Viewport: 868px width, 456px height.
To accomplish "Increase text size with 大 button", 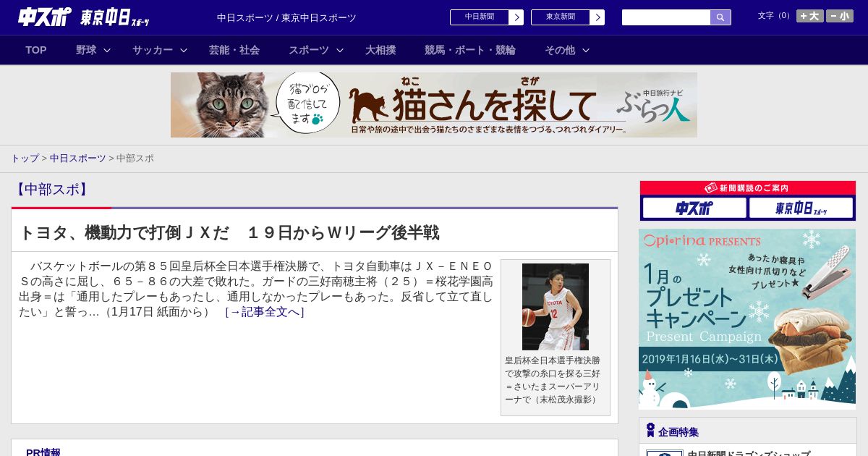I will 809,16.
